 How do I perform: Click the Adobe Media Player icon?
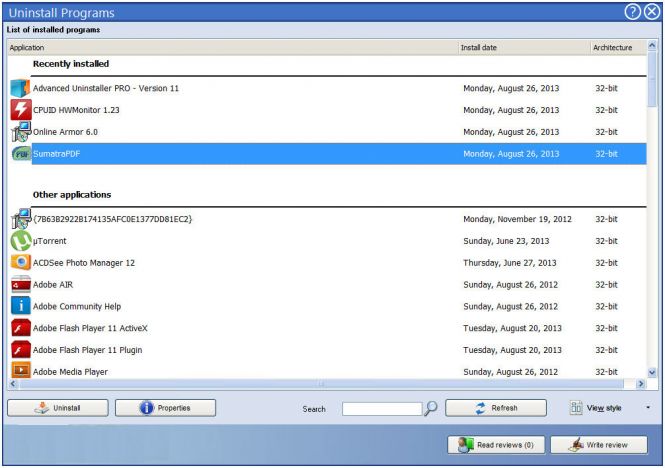[x=21, y=370]
